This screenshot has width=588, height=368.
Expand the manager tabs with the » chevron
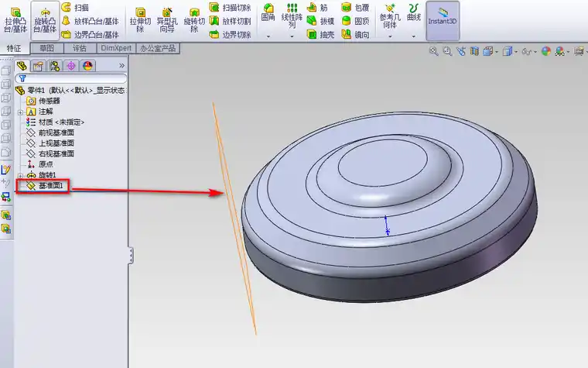point(121,66)
